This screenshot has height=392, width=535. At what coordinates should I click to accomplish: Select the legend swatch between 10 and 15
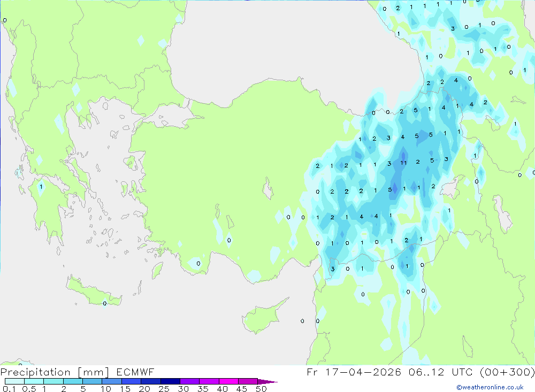coord(112,381)
